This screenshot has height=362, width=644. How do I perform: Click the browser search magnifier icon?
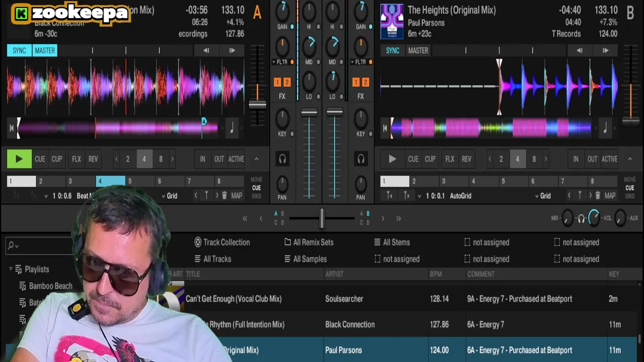click(x=11, y=246)
